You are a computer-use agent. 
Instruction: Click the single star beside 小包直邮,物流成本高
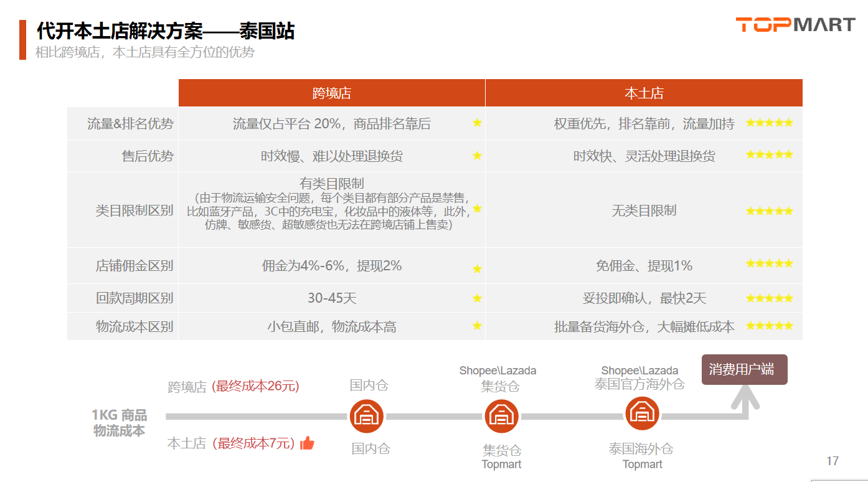coord(477,326)
